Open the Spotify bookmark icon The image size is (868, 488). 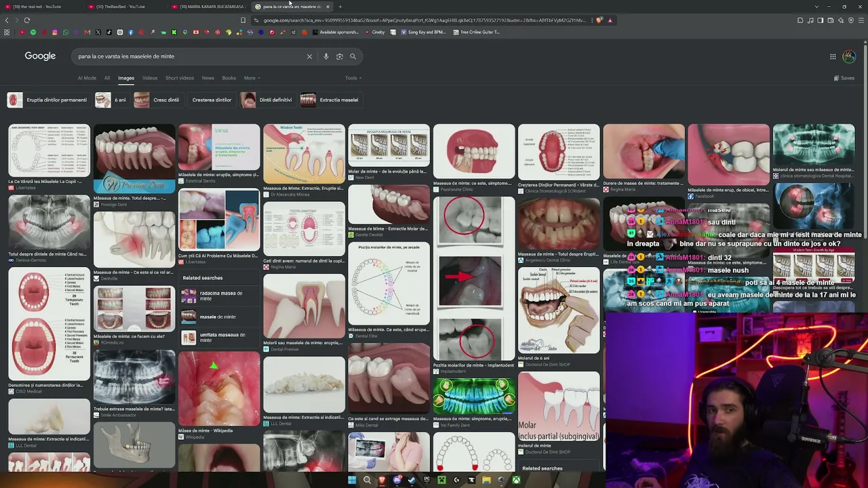33,32
